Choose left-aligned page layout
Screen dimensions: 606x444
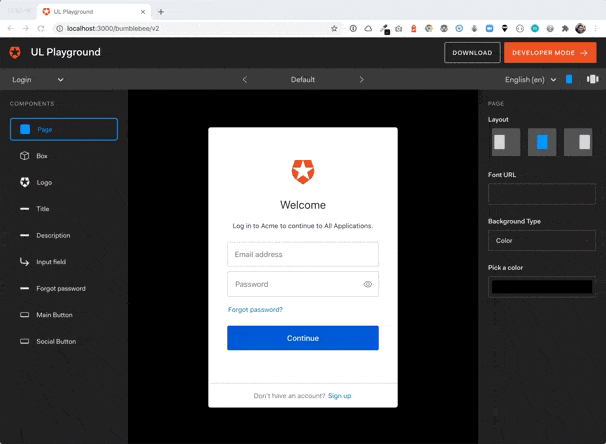(x=506, y=142)
